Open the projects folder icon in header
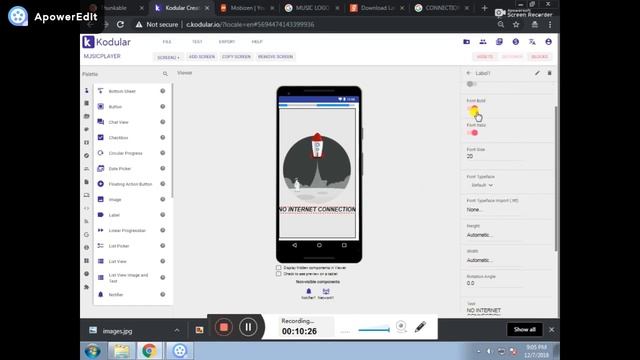 click(x=467, y=42)
